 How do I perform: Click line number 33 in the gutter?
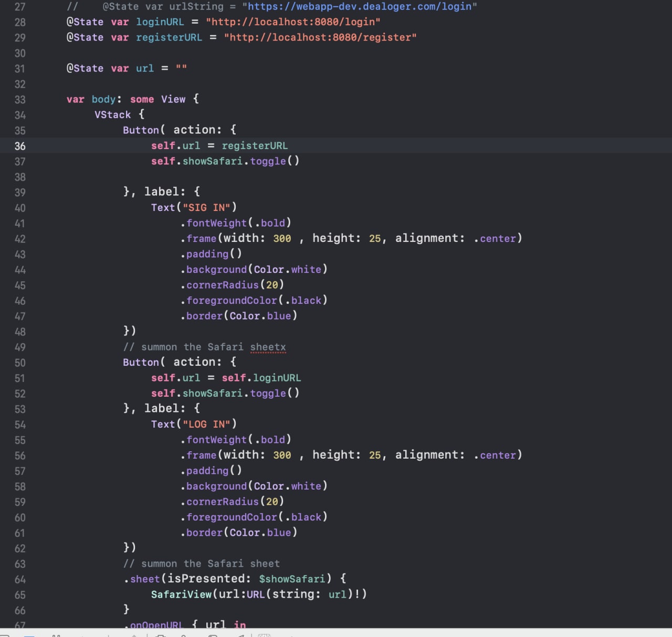[20, 100]
